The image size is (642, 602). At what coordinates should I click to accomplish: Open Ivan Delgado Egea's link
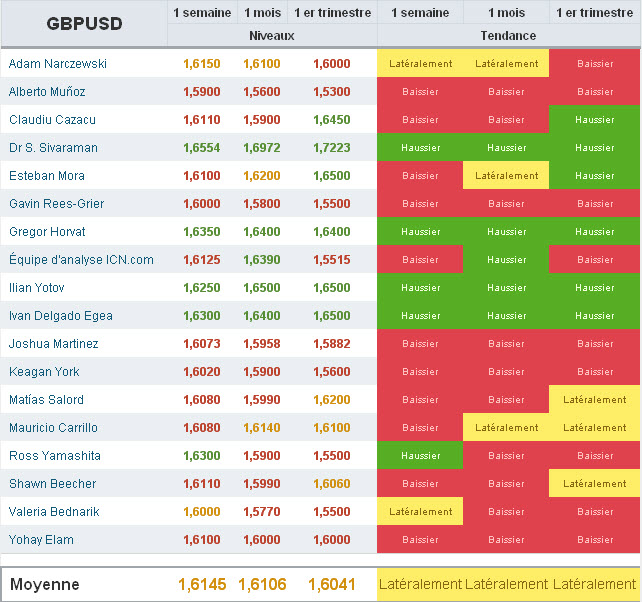[61, 316]
